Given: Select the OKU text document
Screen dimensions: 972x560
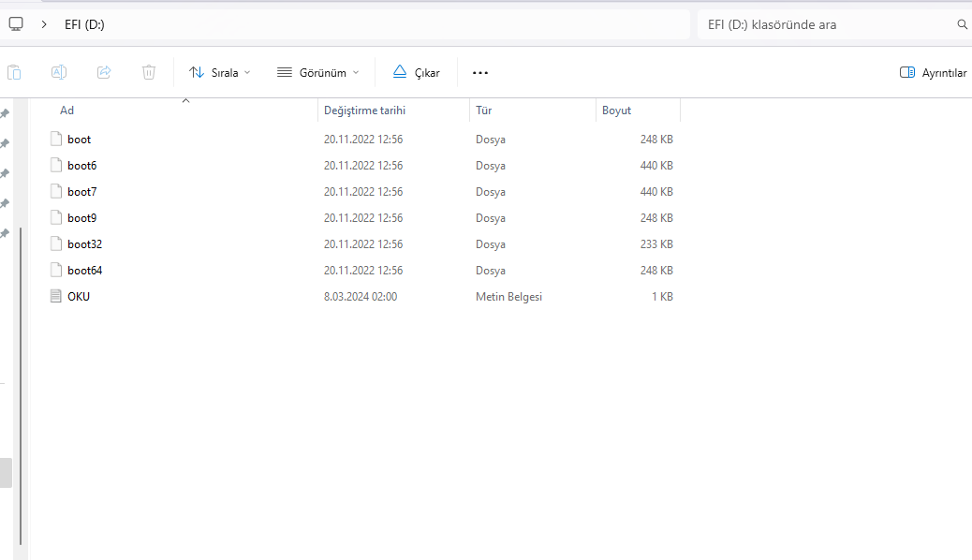Looking at the screenshot, I should (79, 297).
